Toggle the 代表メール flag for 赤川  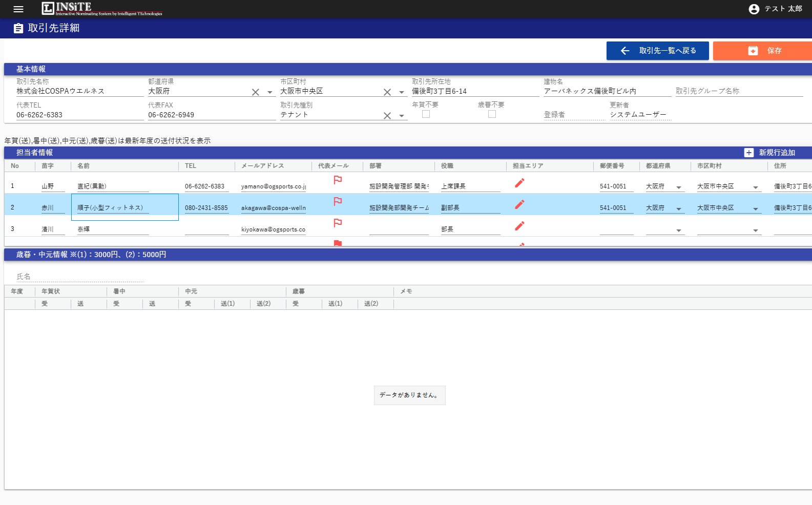[338, 202]
